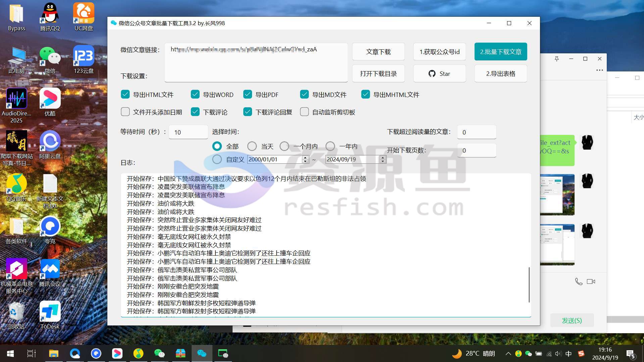Click 发送(S) button in chat window
This screenshot has width=644, height=362.
(x=572, y=320)
